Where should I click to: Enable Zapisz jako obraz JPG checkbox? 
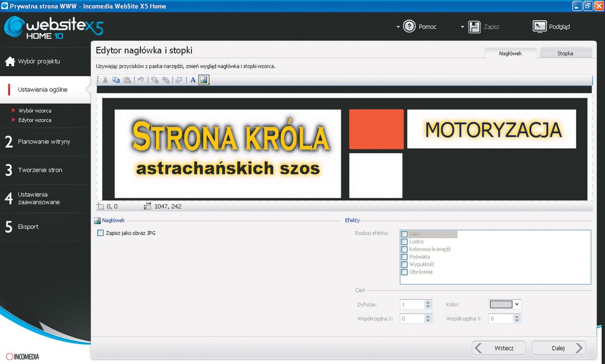(100, 233)
